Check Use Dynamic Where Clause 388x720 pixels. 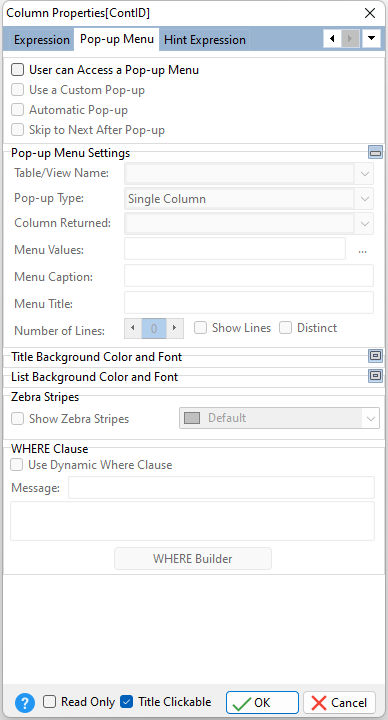pos(17,465)
